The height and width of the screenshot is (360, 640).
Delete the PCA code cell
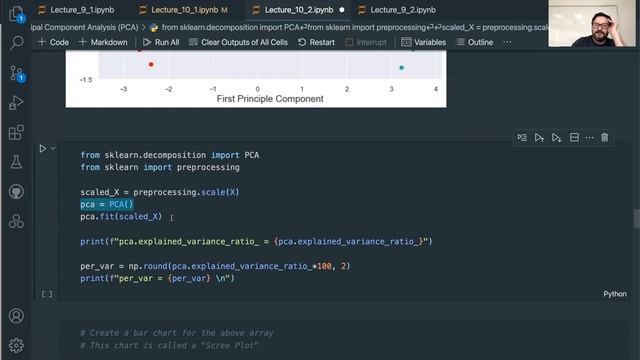(x=604, y=138)
